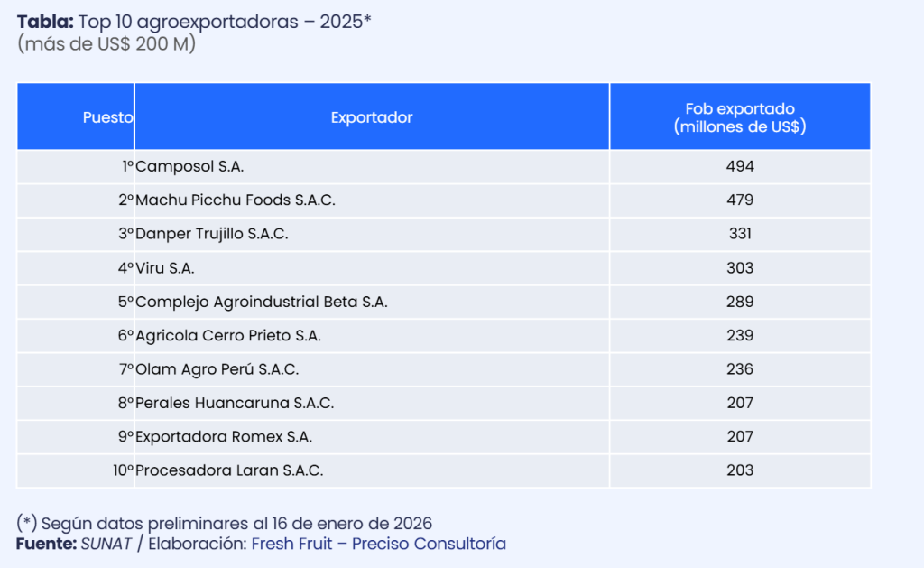
Task: Click Procesadora Laran S.A.C. cell
Action: click(229, 470)
